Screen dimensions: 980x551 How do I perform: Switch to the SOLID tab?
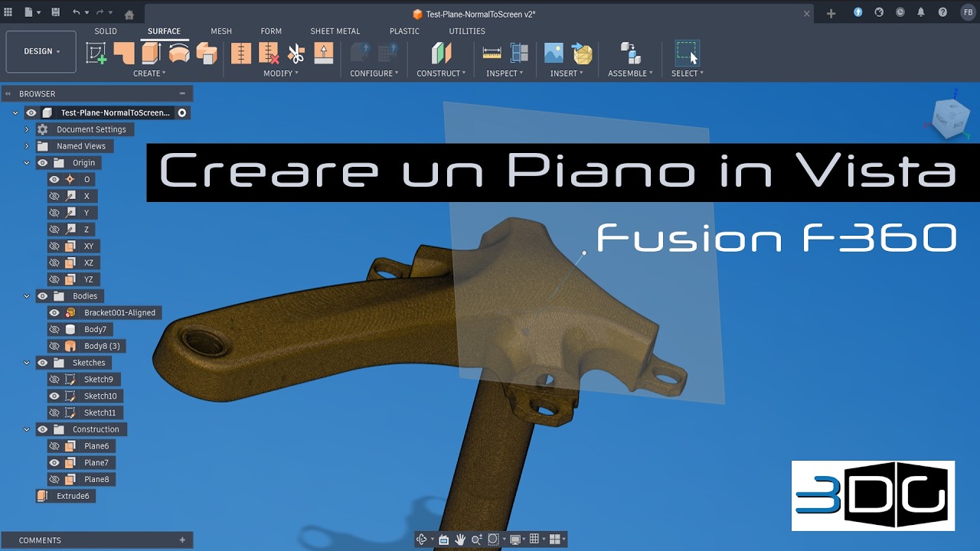pyautogui.click(x=106, y=31)
